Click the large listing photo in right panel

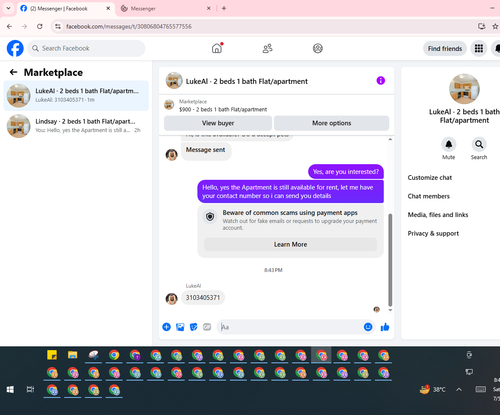(x=464, y=89)
